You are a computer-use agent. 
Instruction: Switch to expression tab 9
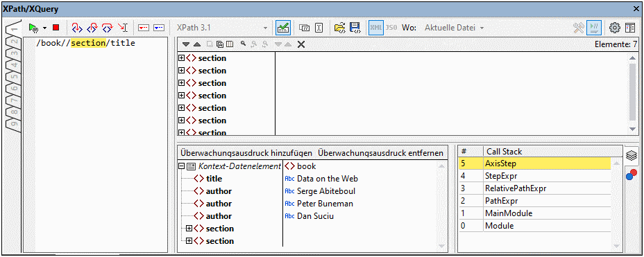(x=15, y=124)
